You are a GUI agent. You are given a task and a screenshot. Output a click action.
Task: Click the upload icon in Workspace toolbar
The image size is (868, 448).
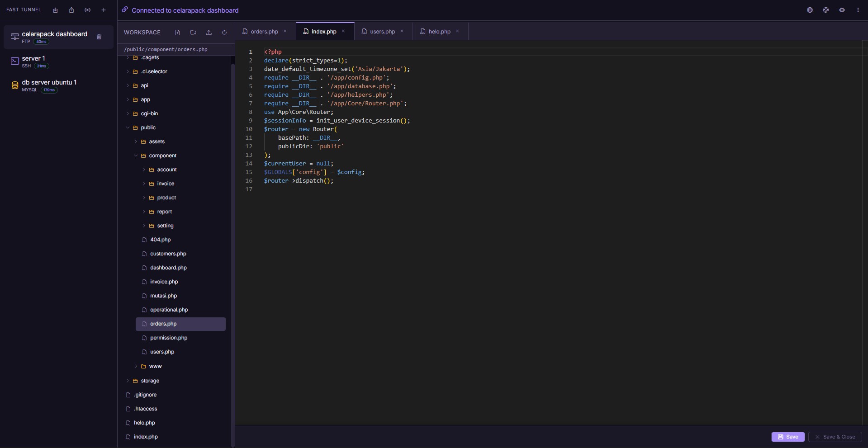[209, 33]
